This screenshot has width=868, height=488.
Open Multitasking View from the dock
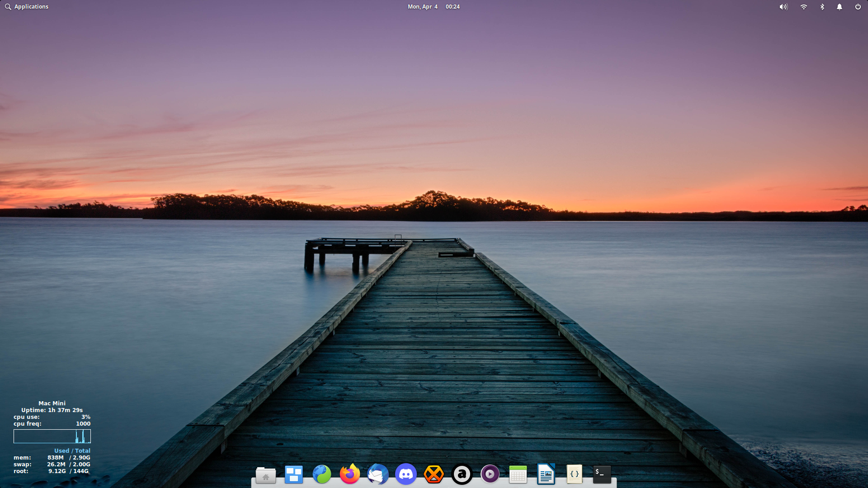point(294,474)
